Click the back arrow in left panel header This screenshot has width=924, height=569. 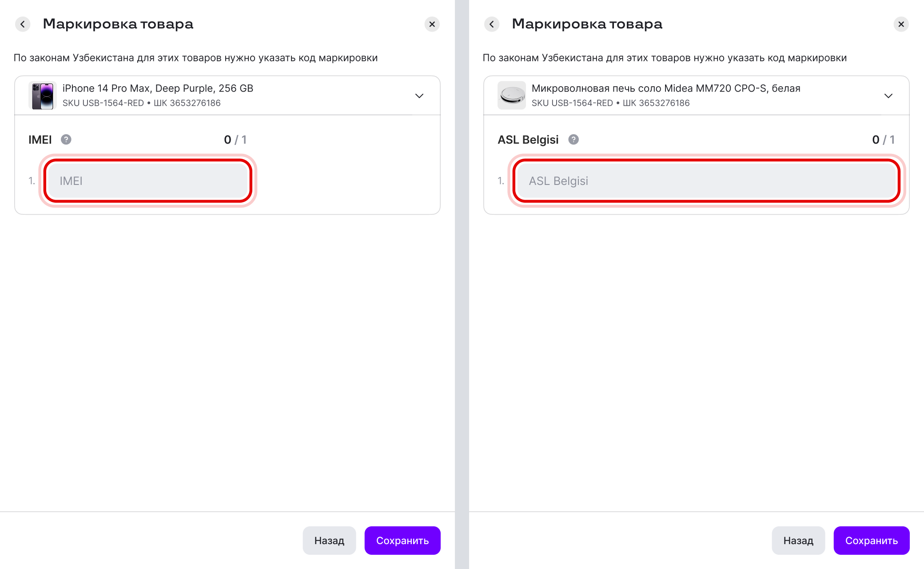tap(23, 24)
